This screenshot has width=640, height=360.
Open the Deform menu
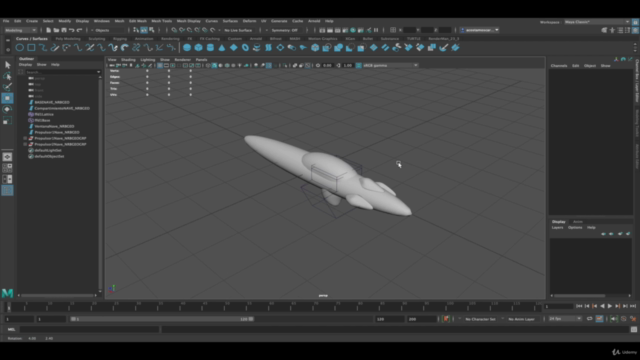click(249, 21)
